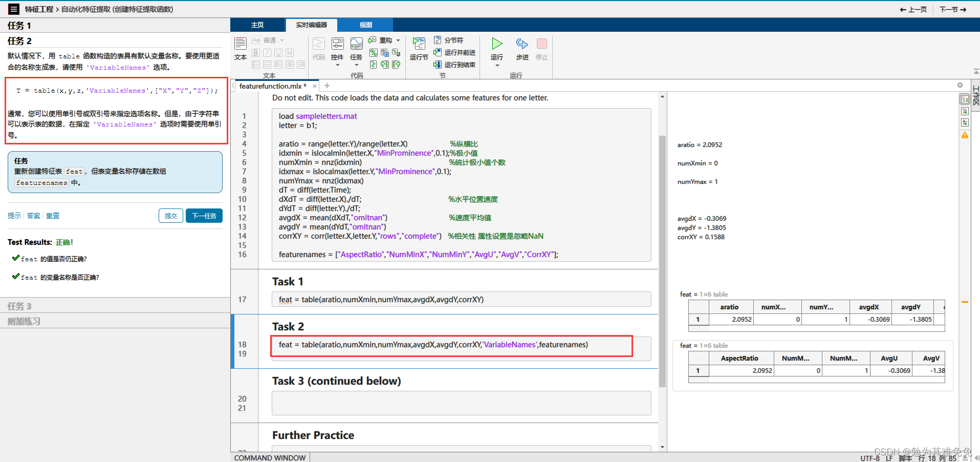Toggle Monospace text formatting
The image size is (980, 462).
point(290,53)
